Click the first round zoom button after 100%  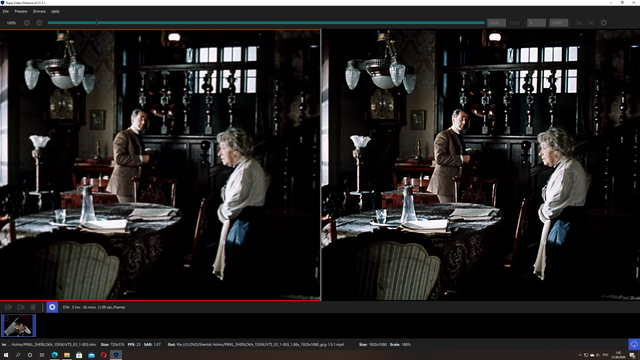pyautogui.click(x=27, y=23)
